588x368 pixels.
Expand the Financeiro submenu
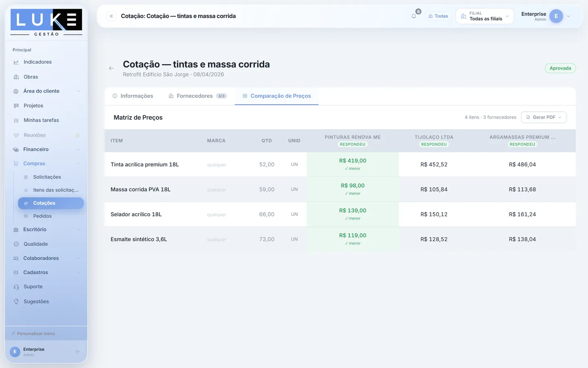click(x=46, y=149)
